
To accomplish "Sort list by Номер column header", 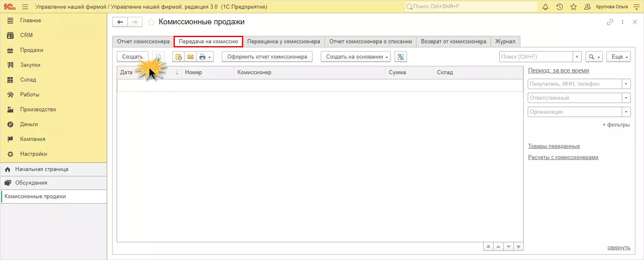I will [x=208, y=73].
